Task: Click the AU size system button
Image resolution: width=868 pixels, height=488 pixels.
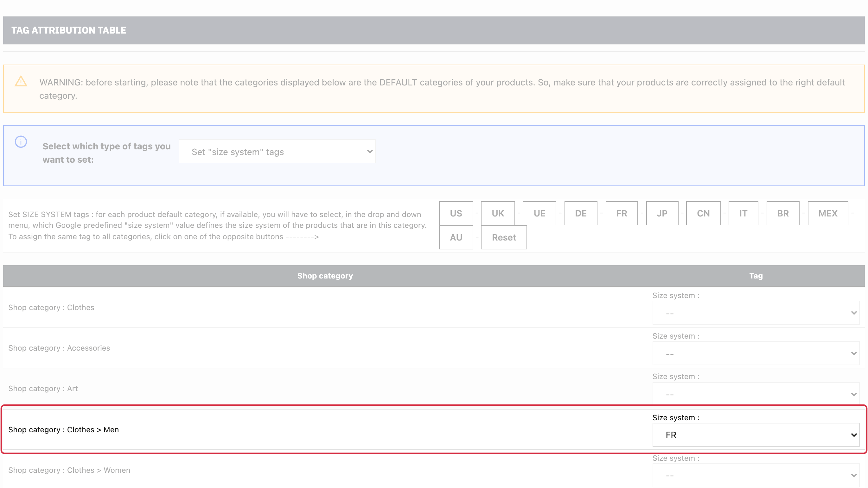Action: [x=456, y=237]
